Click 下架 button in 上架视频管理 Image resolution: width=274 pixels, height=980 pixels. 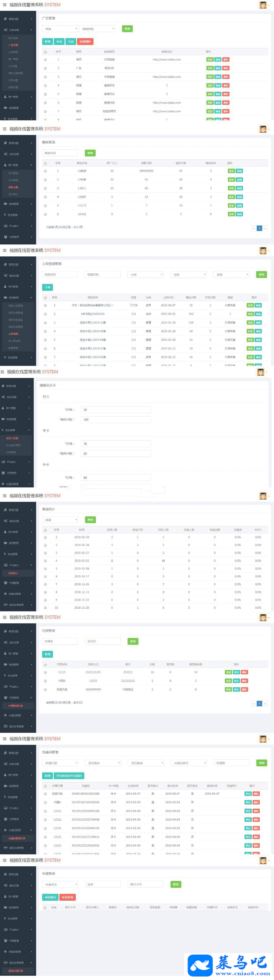[47, 287]
